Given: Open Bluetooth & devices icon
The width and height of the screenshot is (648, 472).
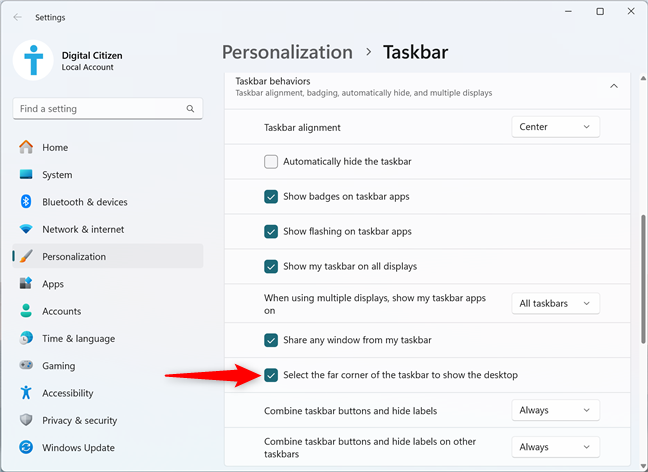Looking at the screenshot, I should click(26, 202).
